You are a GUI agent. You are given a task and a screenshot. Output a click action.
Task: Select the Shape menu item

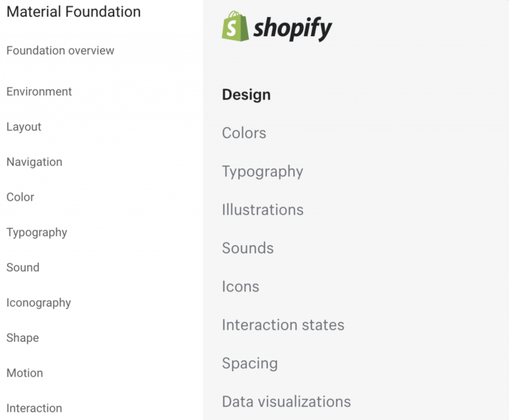(x=22, y=338)
